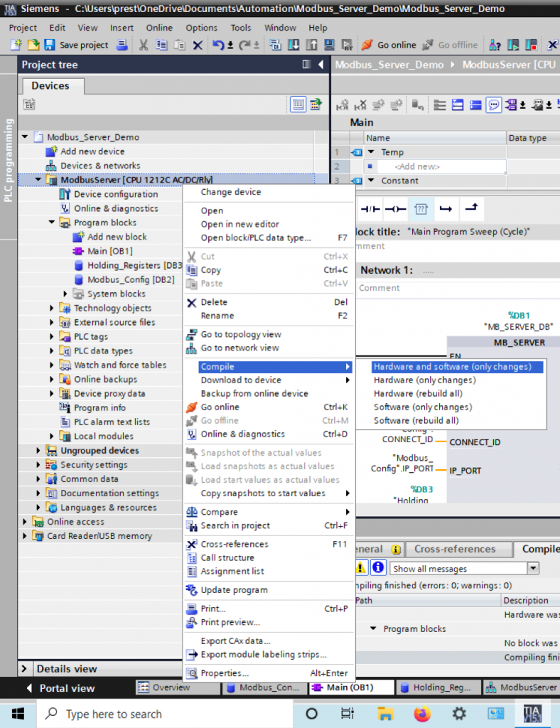This screenshot has width=560, height=728.
Task: Click the Go online toolbar button
Action: tap(389, 45)
